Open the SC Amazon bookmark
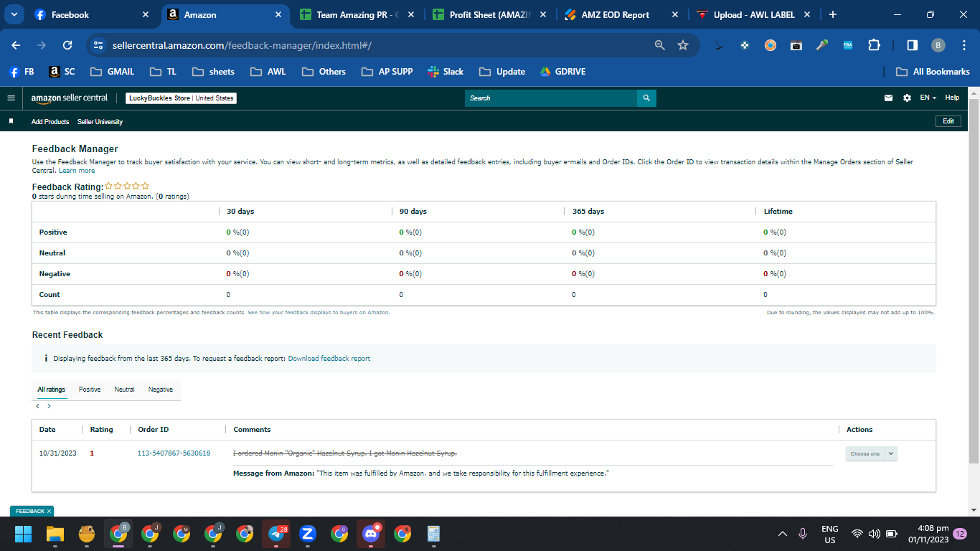The image size is (980, 551). click(x=62, y=72)
